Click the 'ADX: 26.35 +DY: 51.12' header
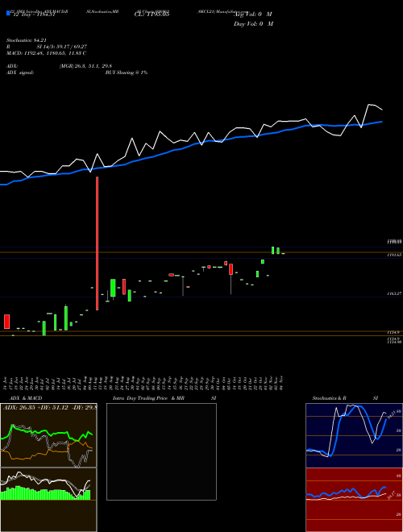This screenshot has height=532, width=403. pyautogui.click(x=49, y=407)
